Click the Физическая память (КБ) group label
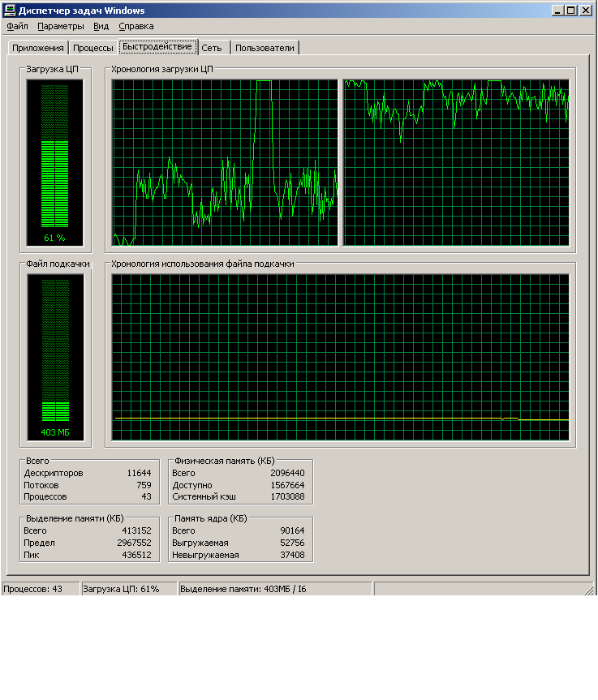This screenshot has width=598, height=700. click(x=225, y=461)
